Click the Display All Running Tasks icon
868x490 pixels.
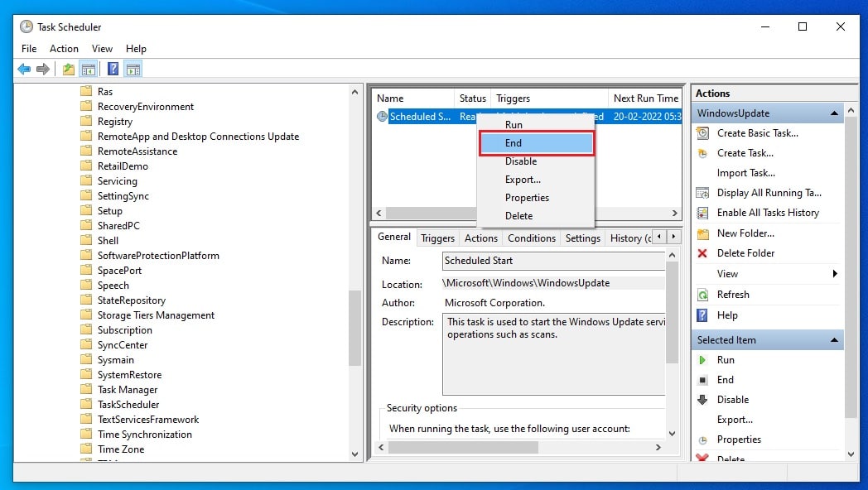pos(702,193)
